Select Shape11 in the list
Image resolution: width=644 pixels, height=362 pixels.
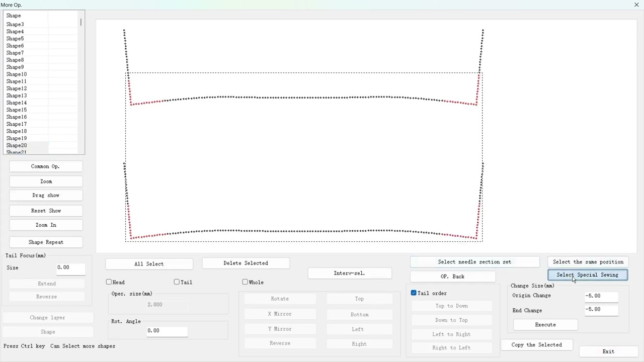point(17,81)
